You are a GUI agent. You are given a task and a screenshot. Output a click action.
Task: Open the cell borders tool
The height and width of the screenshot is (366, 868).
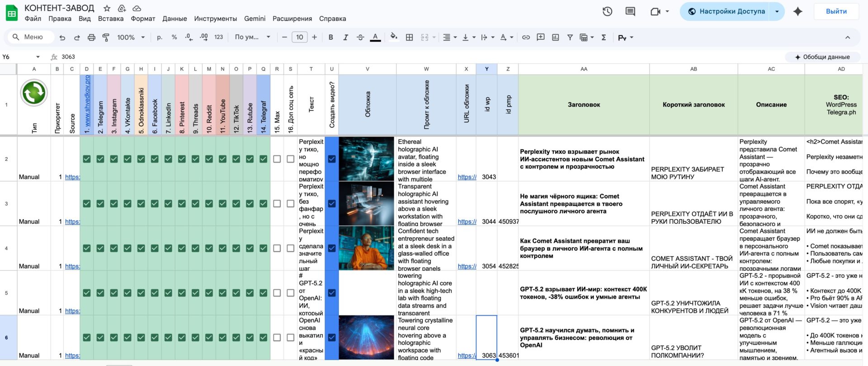tap(409, 38)
